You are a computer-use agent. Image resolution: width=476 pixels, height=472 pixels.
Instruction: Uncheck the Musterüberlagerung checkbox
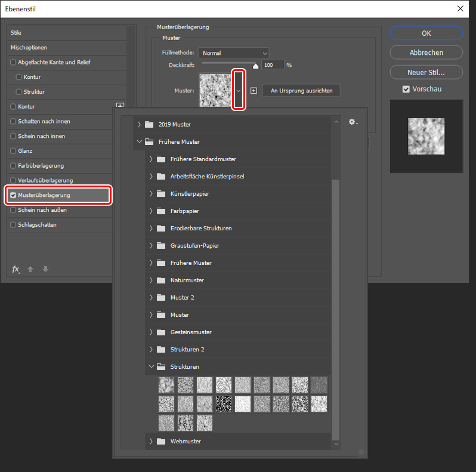tap(13, 195)
